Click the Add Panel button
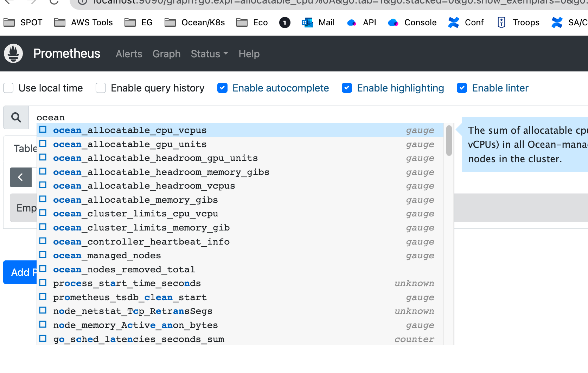 point(20,272)
